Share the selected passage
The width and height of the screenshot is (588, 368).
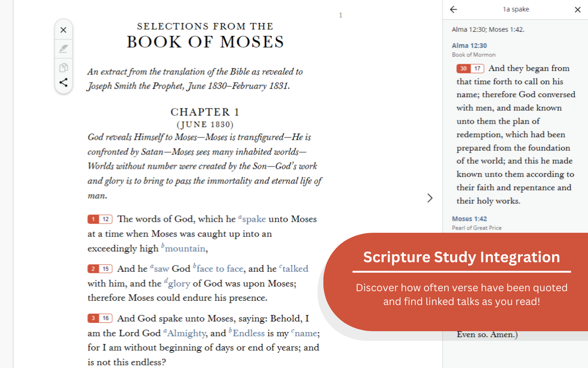(63, 82)
